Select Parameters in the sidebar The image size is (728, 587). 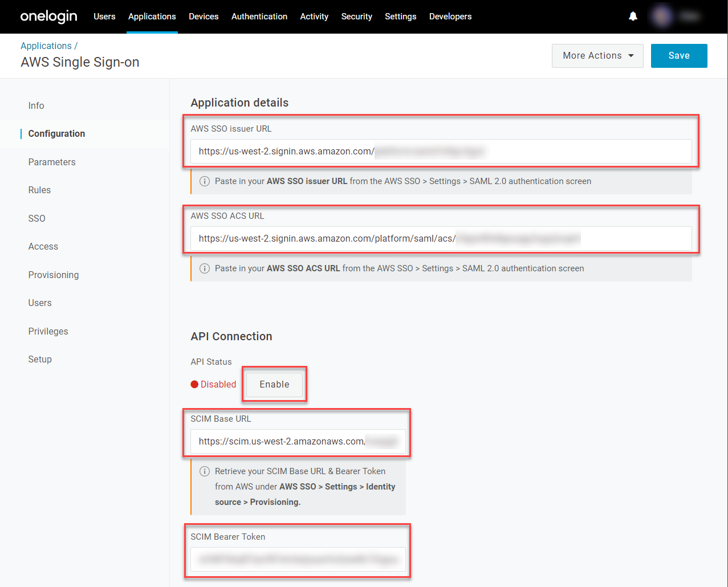tap(52, 162)
